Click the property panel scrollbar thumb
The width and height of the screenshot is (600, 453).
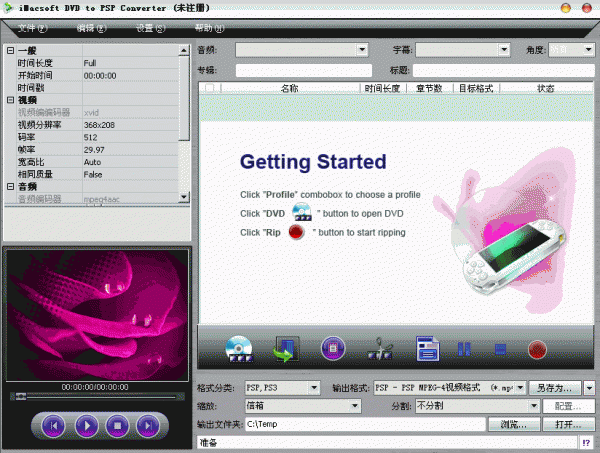click(184, 98)
